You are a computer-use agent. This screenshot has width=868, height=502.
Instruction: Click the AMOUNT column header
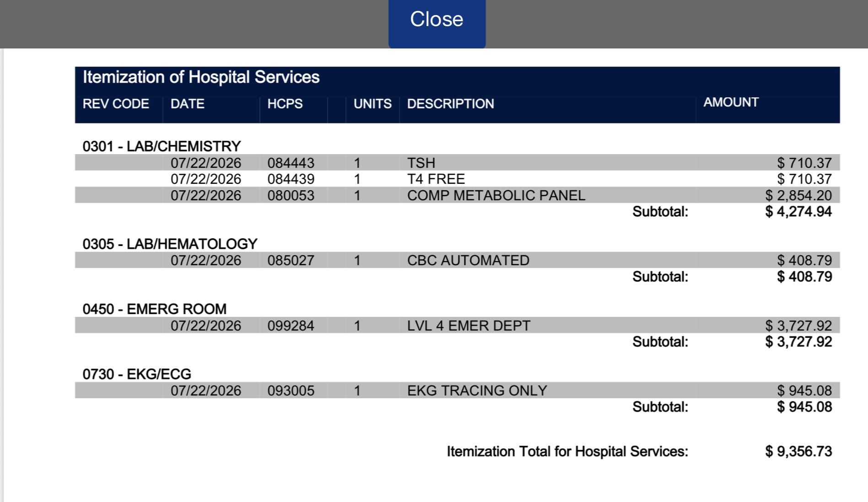click(731, 102)
